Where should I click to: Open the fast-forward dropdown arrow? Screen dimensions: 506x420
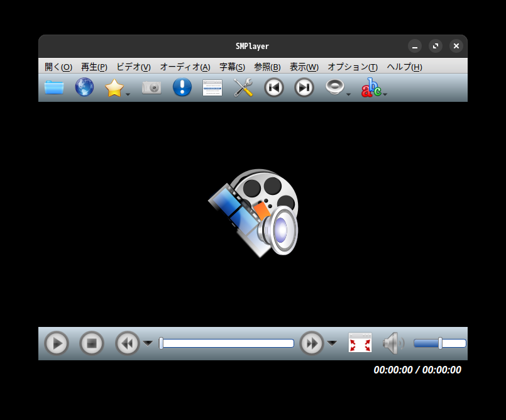click(332, 343)
